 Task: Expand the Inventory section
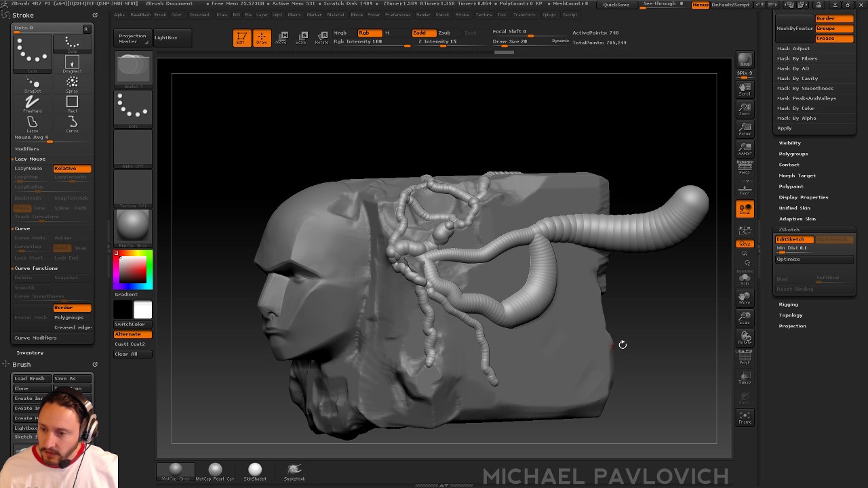click(30, 352)
